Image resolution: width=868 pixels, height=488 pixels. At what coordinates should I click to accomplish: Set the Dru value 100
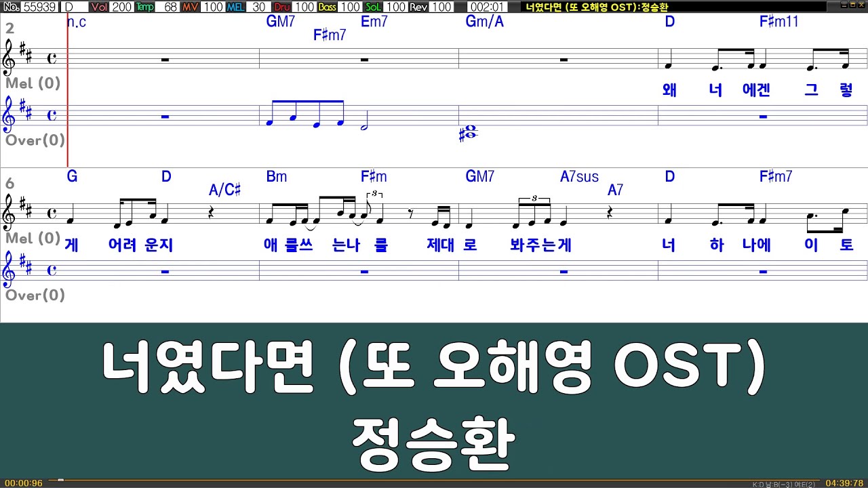[304, 7]
